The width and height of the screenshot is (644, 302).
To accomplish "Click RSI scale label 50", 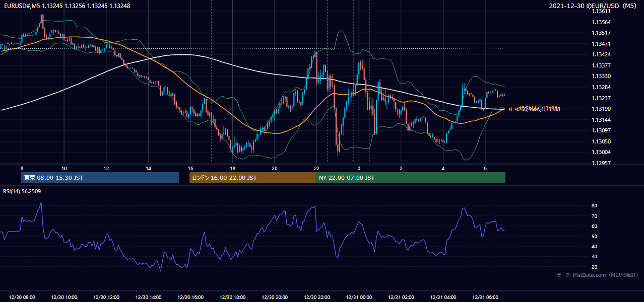I will [595, 236].
